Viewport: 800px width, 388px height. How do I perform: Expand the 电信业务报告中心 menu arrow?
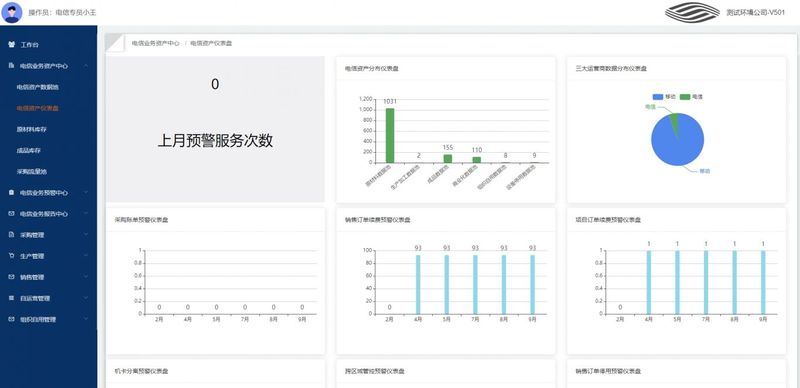click(86, 214)
